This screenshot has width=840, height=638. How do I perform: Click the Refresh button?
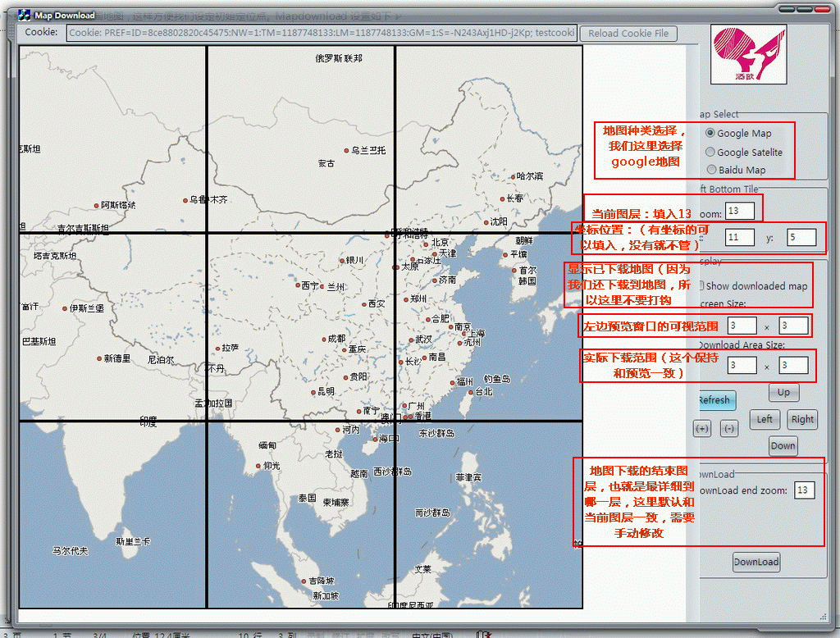coord(716,400)
